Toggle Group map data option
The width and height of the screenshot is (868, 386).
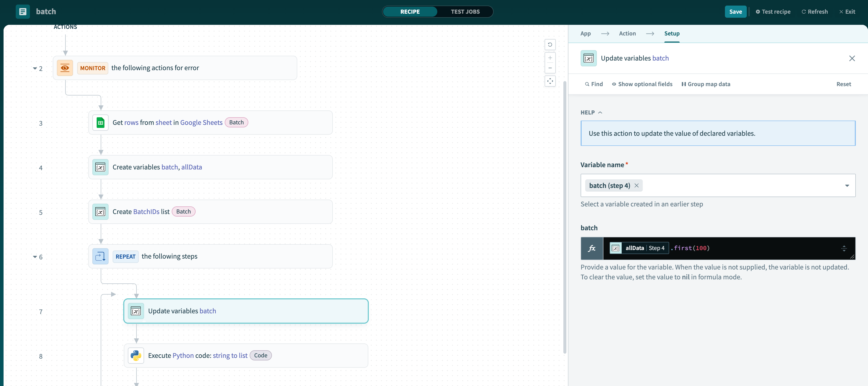(706, 84)
